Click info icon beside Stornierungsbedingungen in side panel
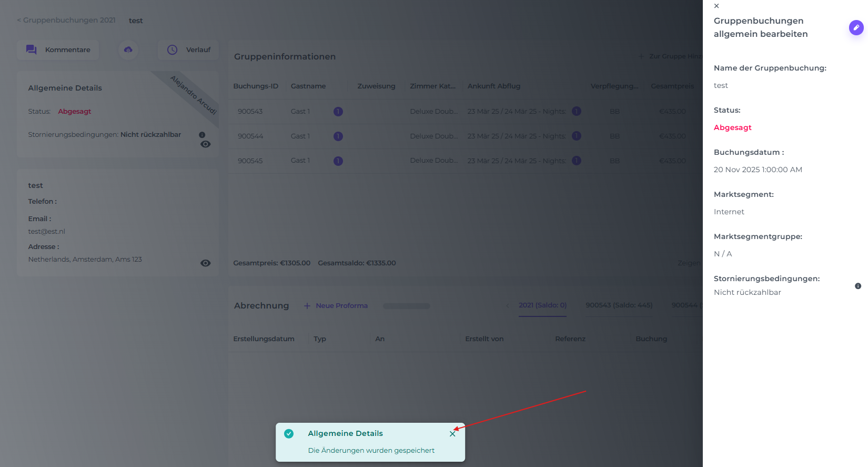This screenshot has width=868, height=467. coord(858,286)
